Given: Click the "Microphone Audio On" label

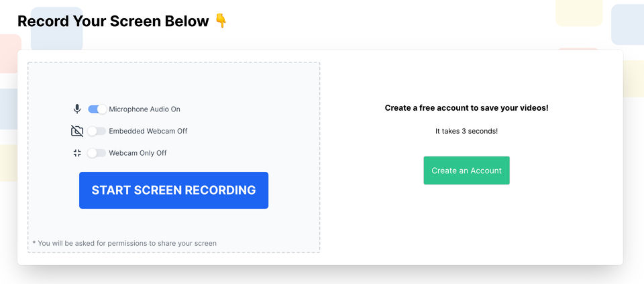Looking at the screenshot, I should tap(144, 109).
